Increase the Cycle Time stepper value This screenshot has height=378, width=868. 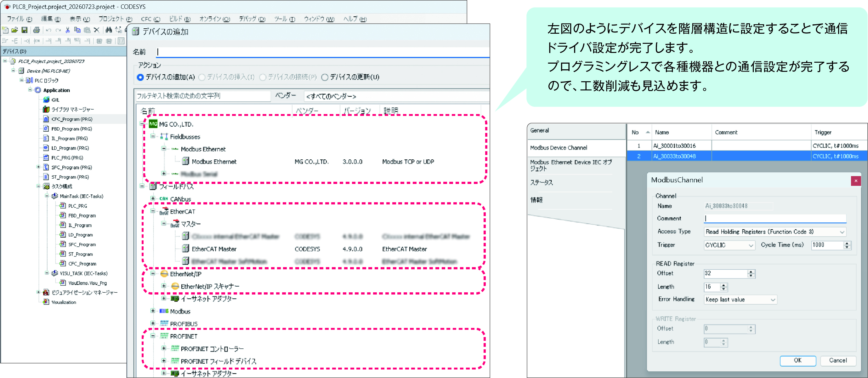coord(847,243)
